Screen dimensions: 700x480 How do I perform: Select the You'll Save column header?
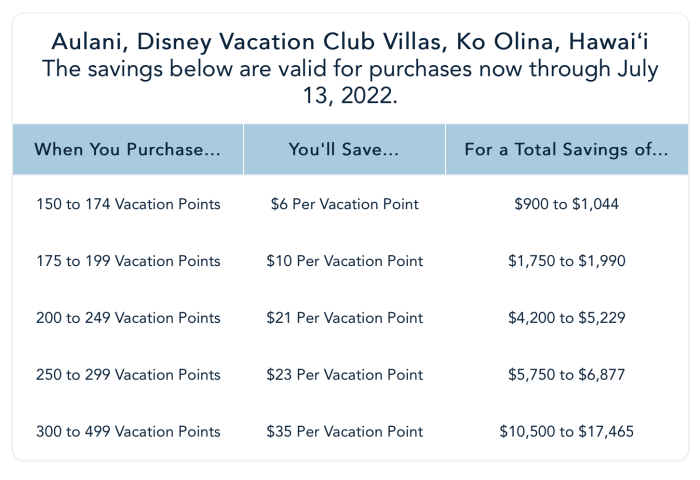coord(344,149)
